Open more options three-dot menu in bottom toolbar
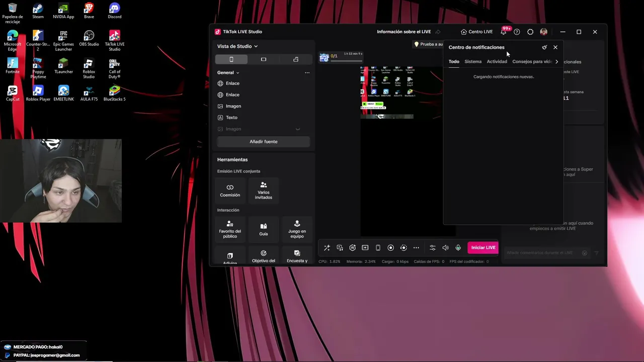The image size is (644, 362). 416,247
